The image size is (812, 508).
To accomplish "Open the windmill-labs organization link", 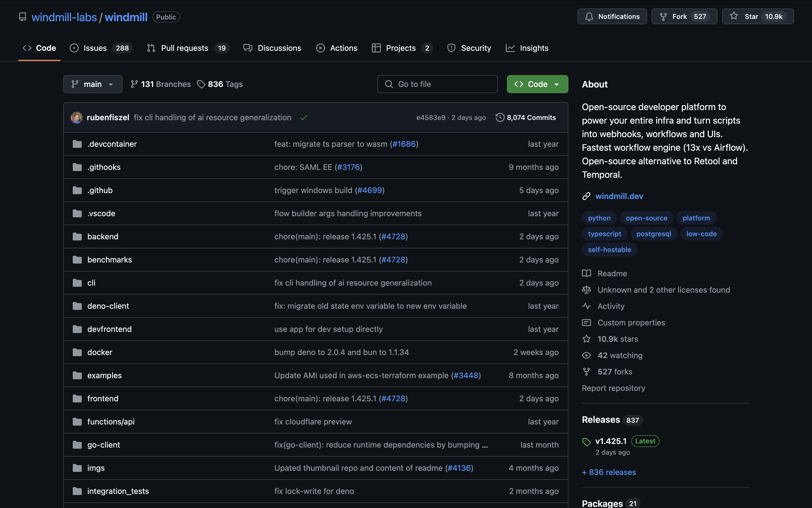I will pos(64,17).
